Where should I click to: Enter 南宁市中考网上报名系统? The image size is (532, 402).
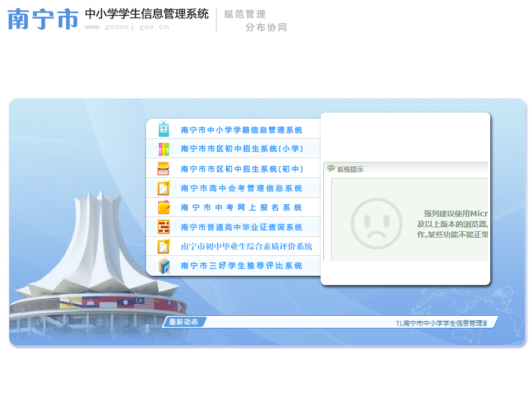pyautogui.click(x=242, y=208)
